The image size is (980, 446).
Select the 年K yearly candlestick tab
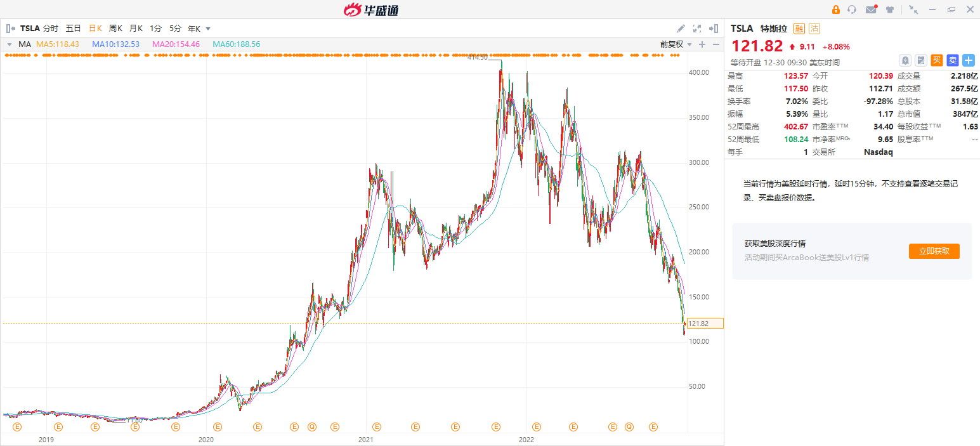pos(194,29)
